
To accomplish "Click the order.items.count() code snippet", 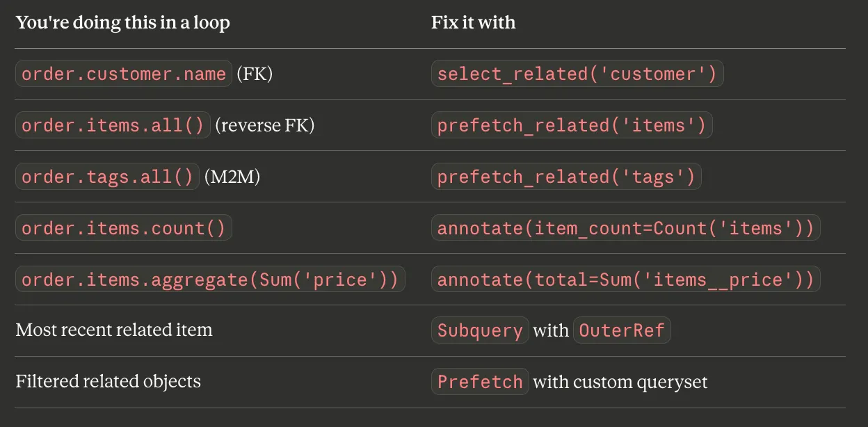I will (124, 228).
